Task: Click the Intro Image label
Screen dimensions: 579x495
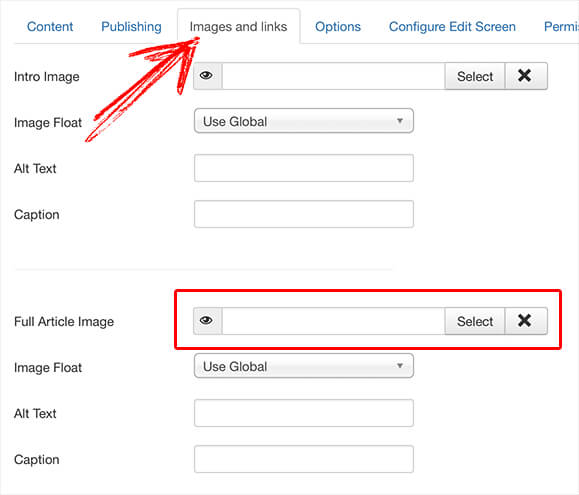Action: [x=47, y=77]
